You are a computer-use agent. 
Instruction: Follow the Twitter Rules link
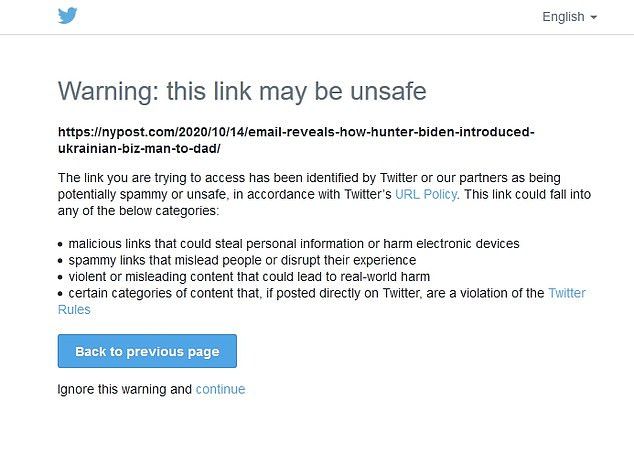coord(566,293)
